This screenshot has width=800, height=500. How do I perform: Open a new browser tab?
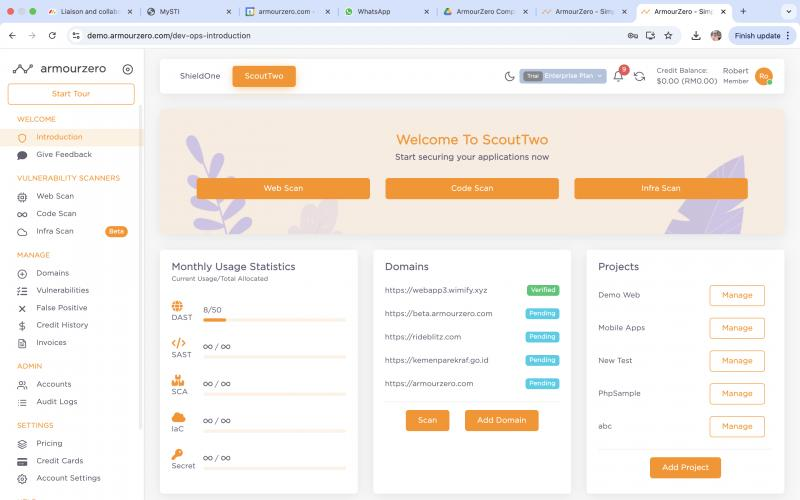coord(743,11)
